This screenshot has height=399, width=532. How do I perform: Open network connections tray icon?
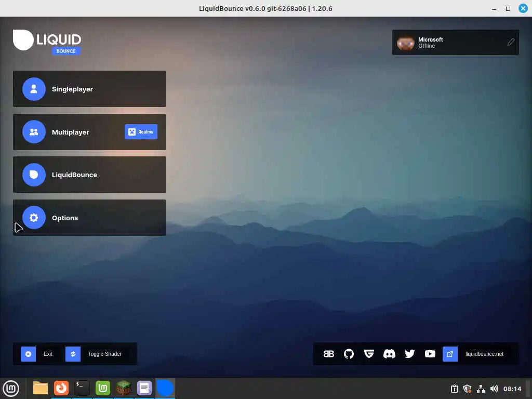481,389
